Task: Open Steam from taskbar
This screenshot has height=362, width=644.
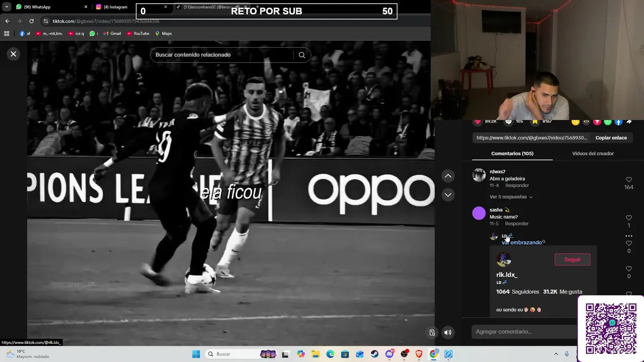Action: (x=374, y=354)
